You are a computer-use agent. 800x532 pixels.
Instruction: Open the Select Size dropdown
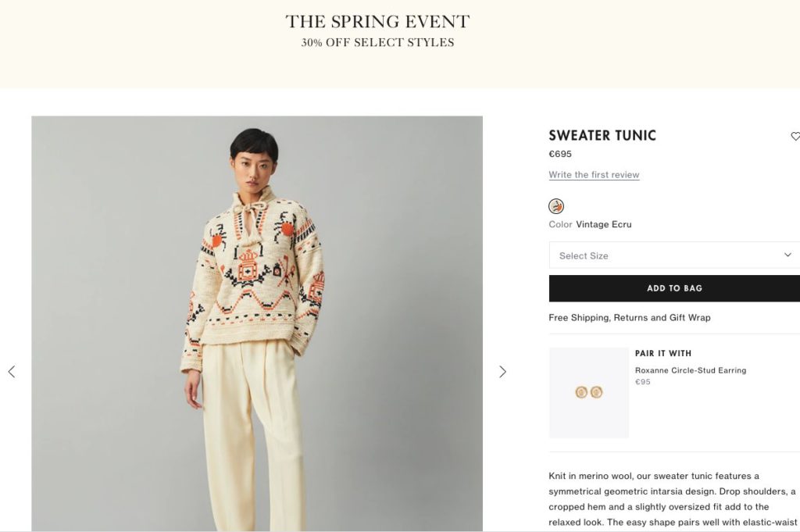[x=674, y=255]
